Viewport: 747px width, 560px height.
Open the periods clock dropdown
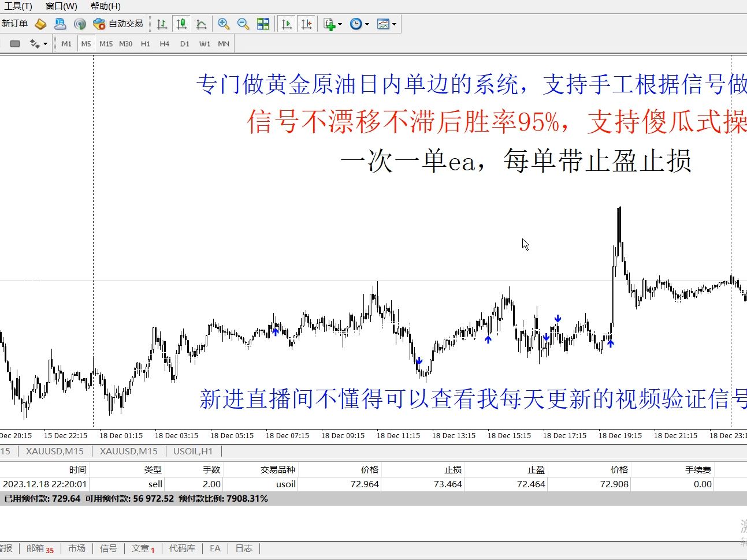359,24
